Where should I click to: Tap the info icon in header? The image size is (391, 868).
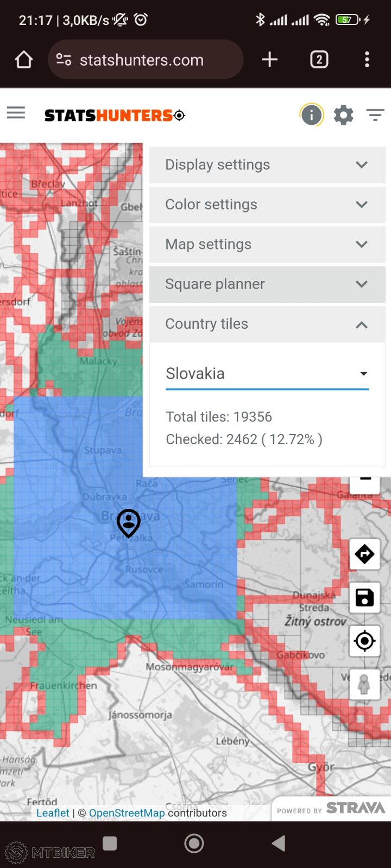311,115
